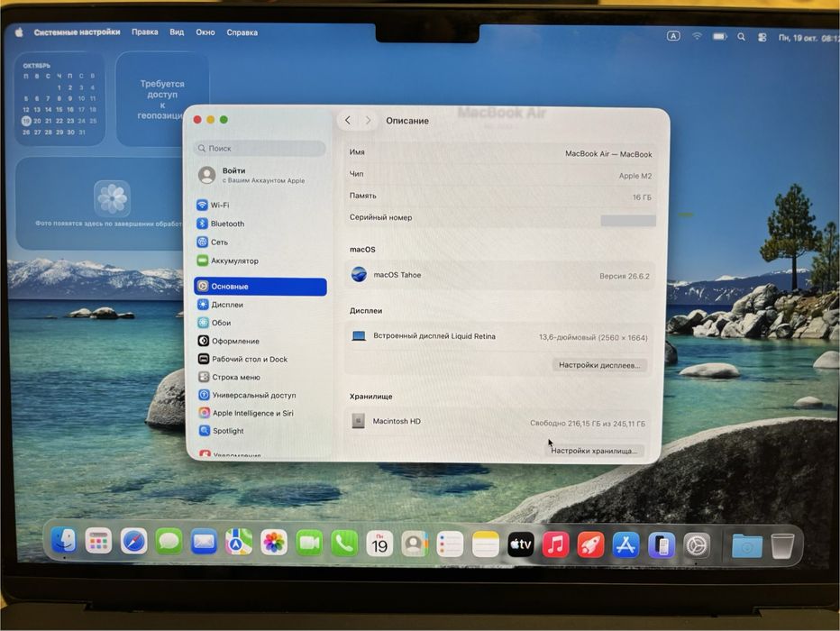The width and height of the screenshot is (840, 631).
Task: Click the Wi-Fi status icon in menu bar
Action: tap(697, 36)
